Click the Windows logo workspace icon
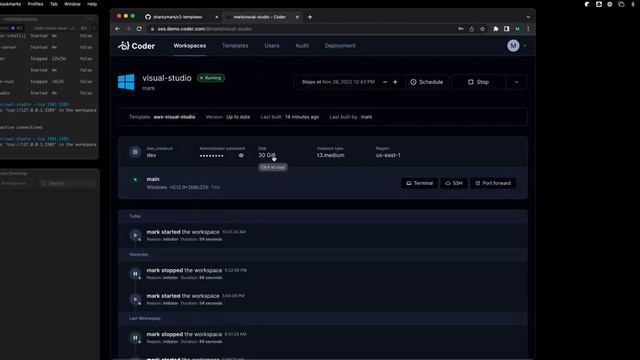The image size is (640, 360). pos(126,82)
